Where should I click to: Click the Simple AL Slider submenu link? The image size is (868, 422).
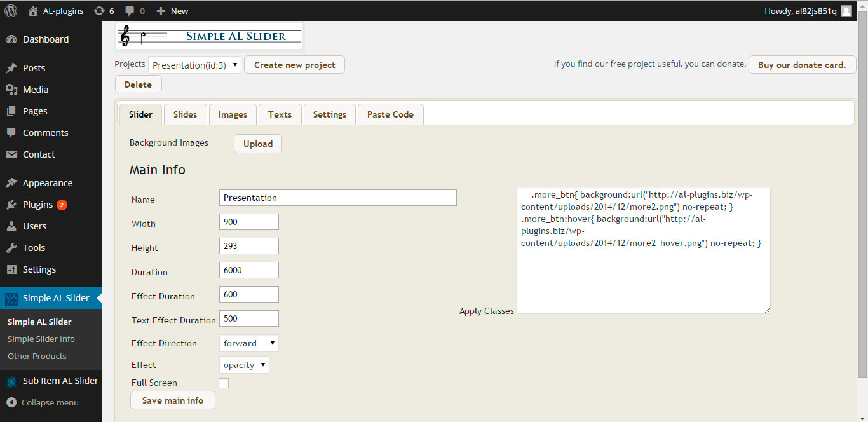[x=39, y=322]
